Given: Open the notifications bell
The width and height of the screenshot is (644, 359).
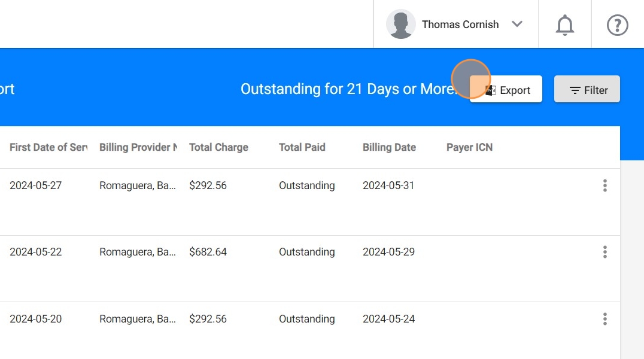Looking at the screenshot, I should pyautogui.click(x=564, y=25).
